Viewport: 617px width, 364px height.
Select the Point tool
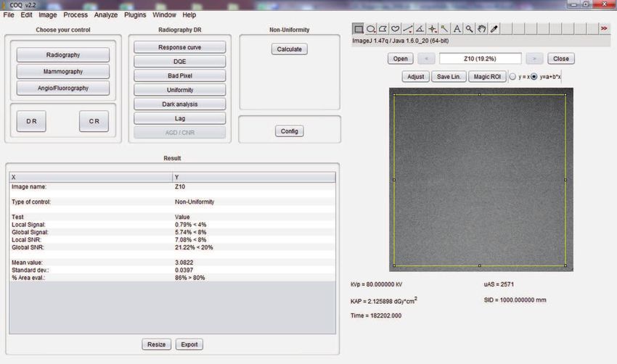pyautogui.click(x=432, y=29)
